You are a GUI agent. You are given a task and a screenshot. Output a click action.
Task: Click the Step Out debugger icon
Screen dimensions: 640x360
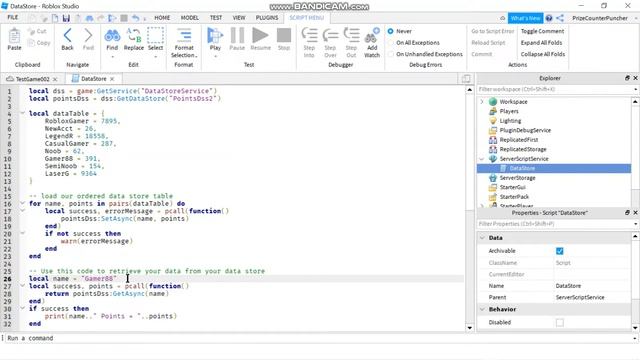coord(351,36)
